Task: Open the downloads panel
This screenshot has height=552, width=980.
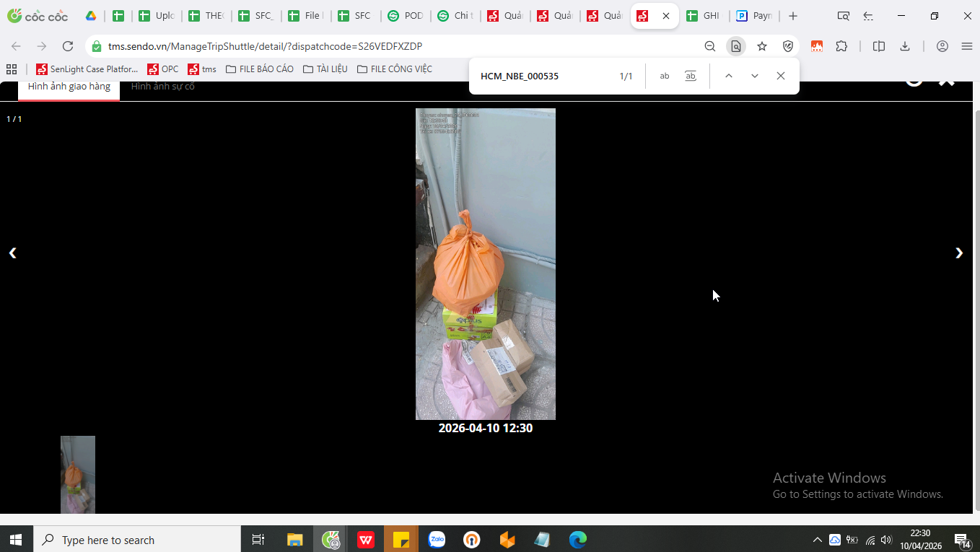Action: [905, 46]
